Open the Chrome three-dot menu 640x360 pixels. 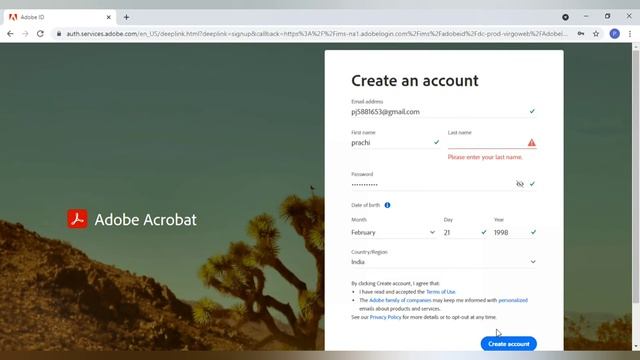pyautogui.click(x=630, y=34)
